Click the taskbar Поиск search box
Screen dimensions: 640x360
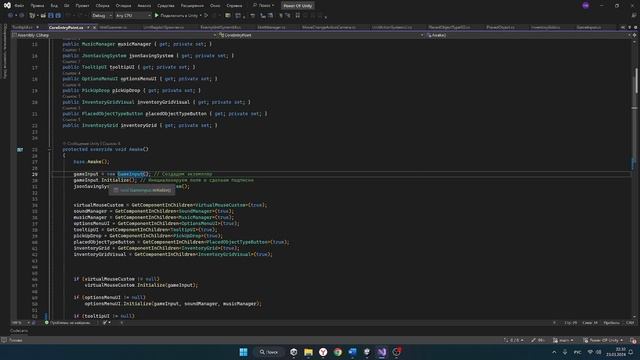pyautogui.click(x=269, y=352)
